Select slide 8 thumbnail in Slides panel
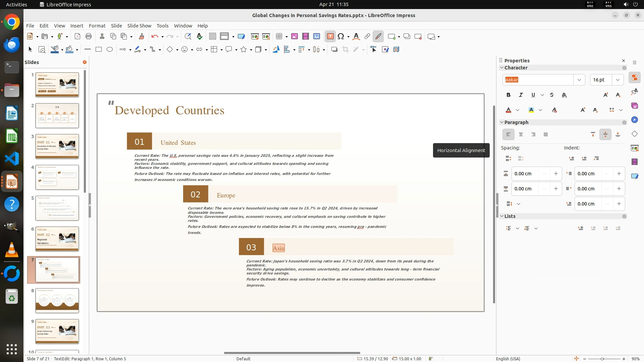The height and width of the screenshot is (362, 644). tap(57, 301)
